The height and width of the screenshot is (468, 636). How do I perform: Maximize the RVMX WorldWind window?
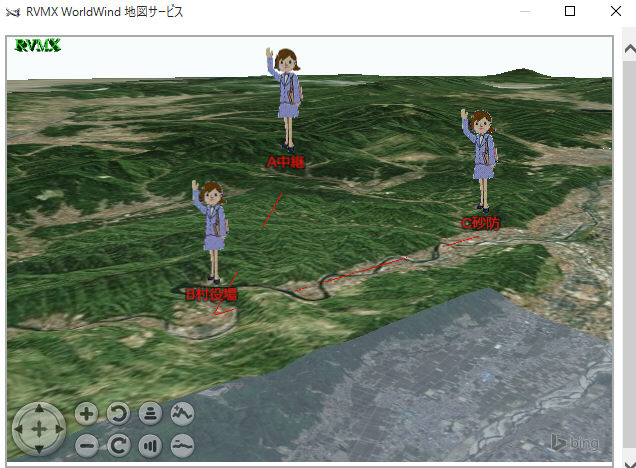coord(570,12)
